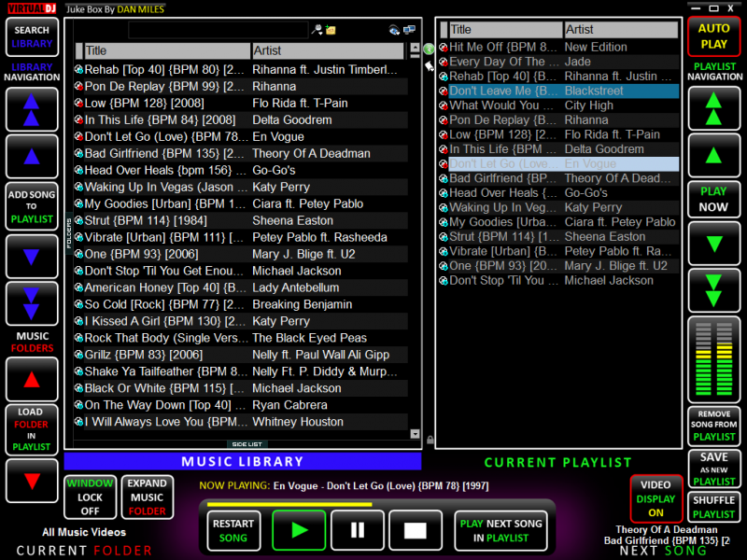The image size is (747, 560).
Task: Click Load Folder In Playlist
Action: click(x=32, y=429)
